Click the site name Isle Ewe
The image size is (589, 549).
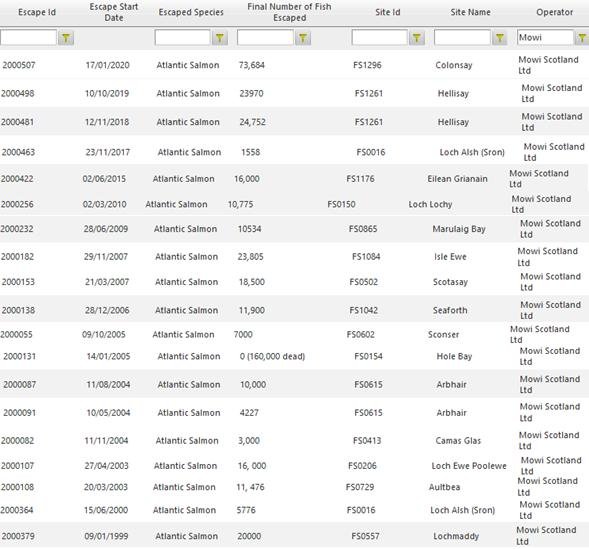click(450, 257)
